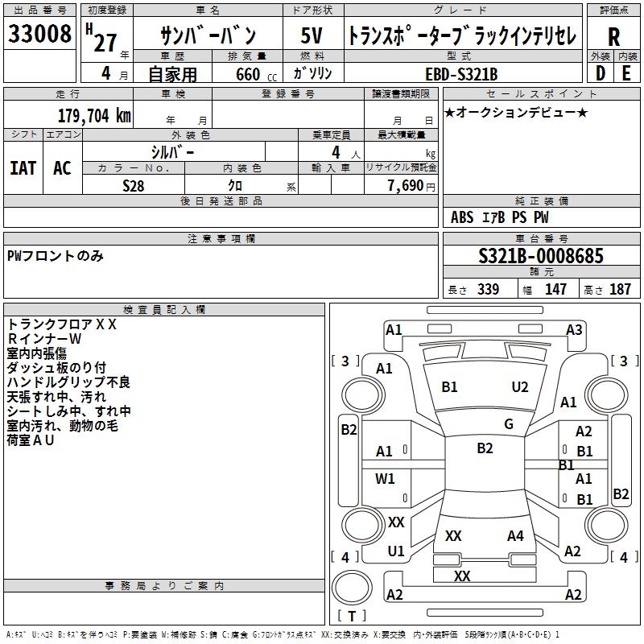The height and width of the screenshot is (644, 644).
Task: Select the mileage 179,704 km
Action: click(x=94, y=116)
